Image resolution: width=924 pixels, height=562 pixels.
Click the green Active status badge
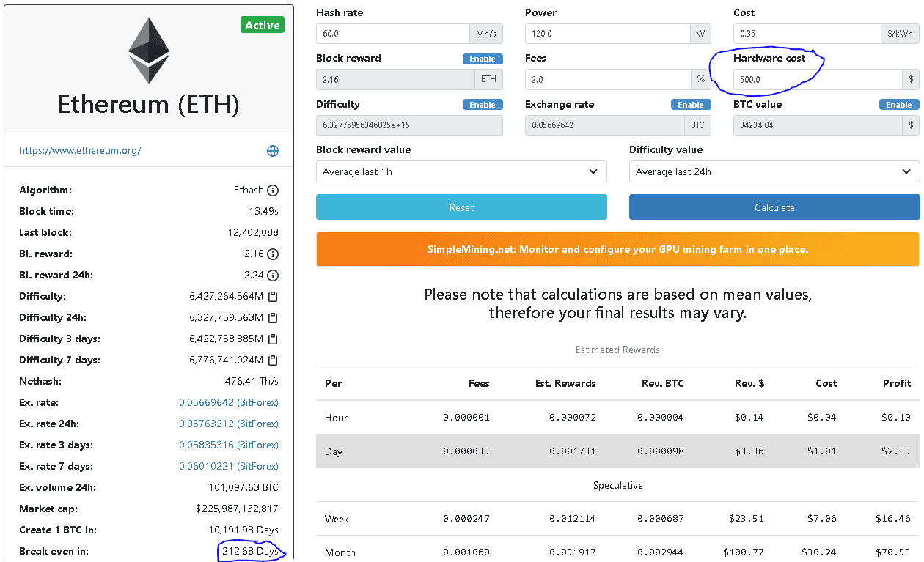tap(263, 25)
